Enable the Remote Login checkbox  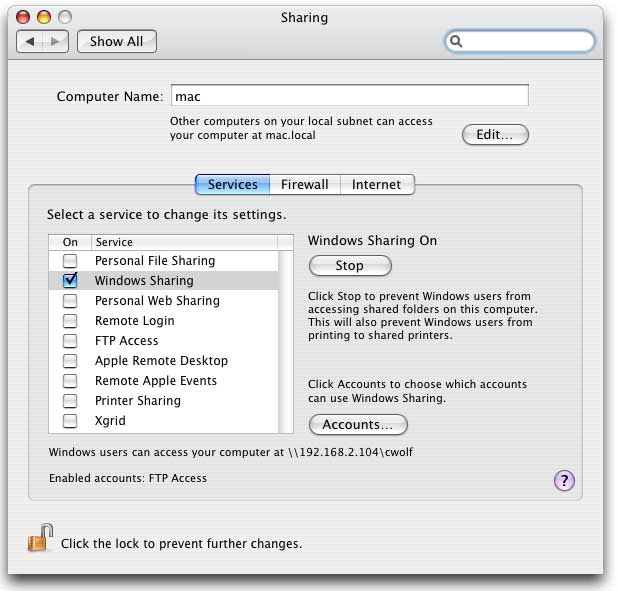point(70,321)
